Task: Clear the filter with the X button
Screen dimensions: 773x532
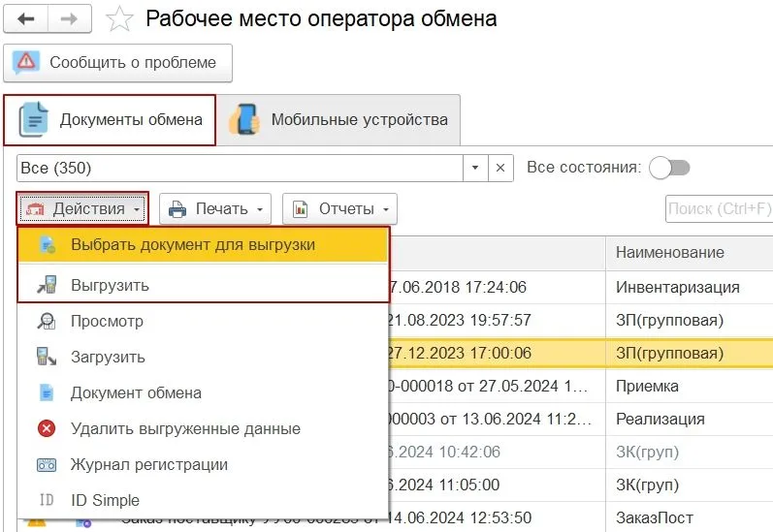Action: click(499, 168)
